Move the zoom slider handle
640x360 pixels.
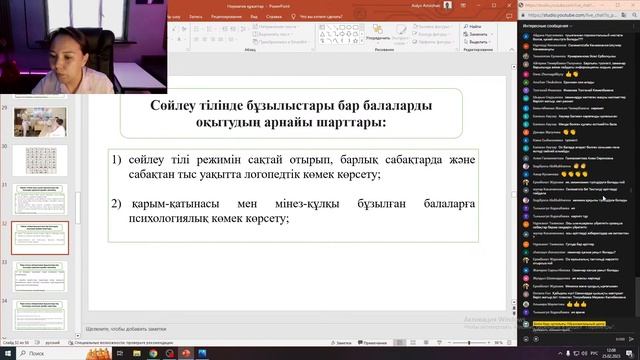[x=469, y=342]
